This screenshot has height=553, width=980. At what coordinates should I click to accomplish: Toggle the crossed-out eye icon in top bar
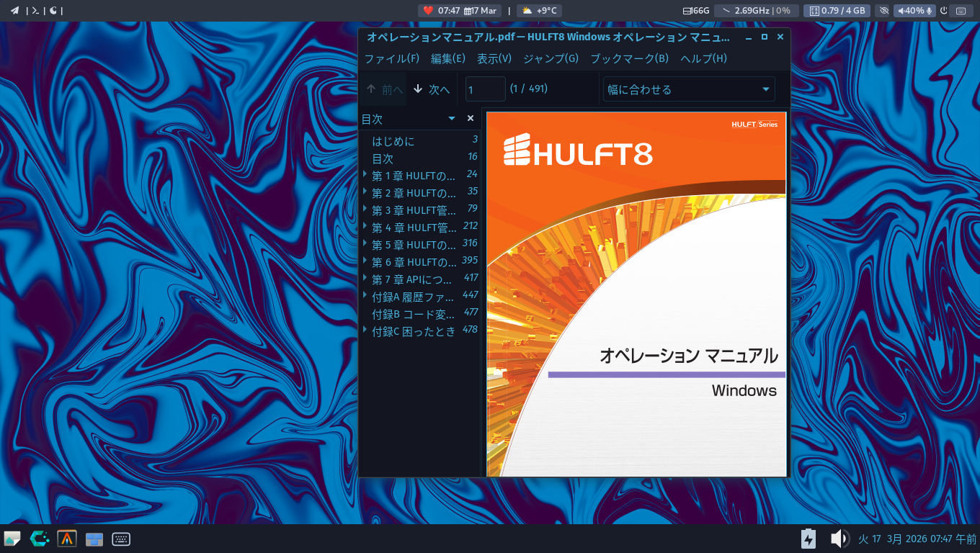884,10
